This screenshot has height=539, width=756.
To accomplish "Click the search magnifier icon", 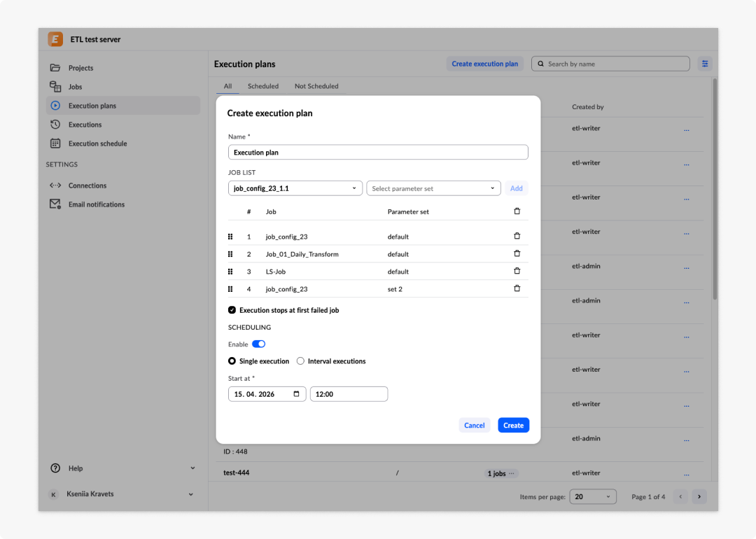I will (x=541, y=64).
